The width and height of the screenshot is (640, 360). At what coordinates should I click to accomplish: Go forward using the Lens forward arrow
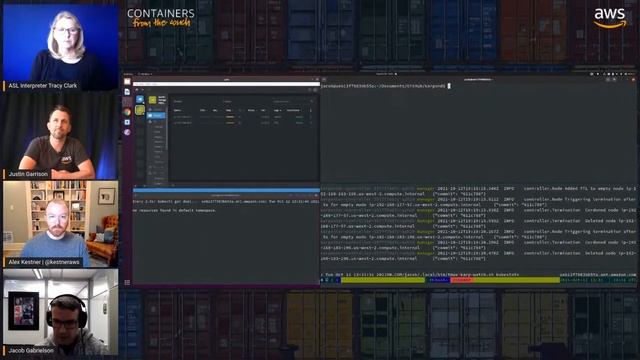[x=142, y=89]
